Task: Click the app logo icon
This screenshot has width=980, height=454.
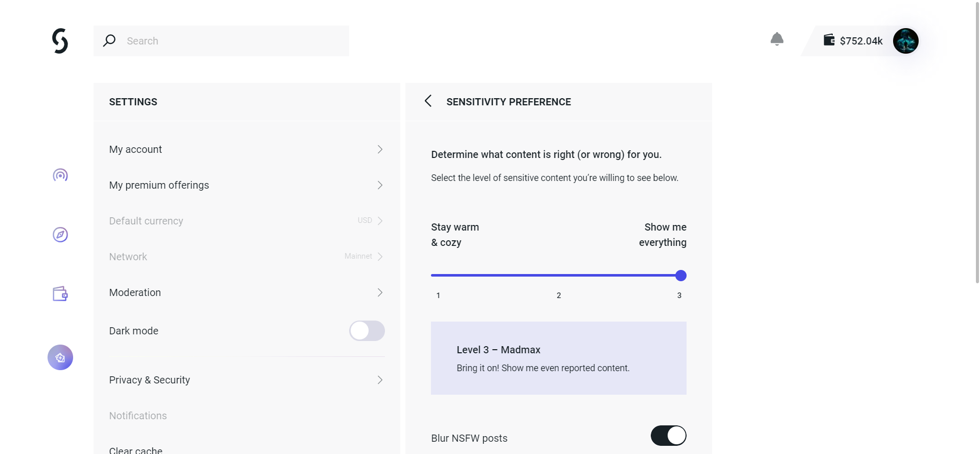Action: point(60,41)
